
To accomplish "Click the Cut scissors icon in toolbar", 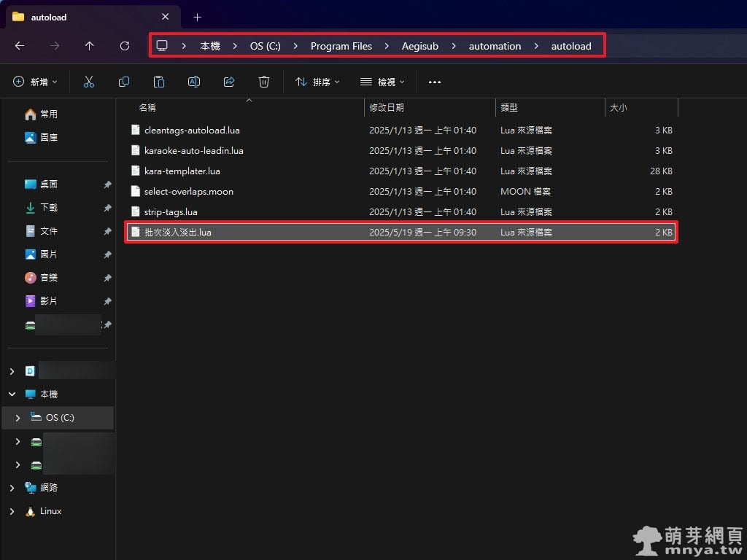I will [x=89, y=82].
